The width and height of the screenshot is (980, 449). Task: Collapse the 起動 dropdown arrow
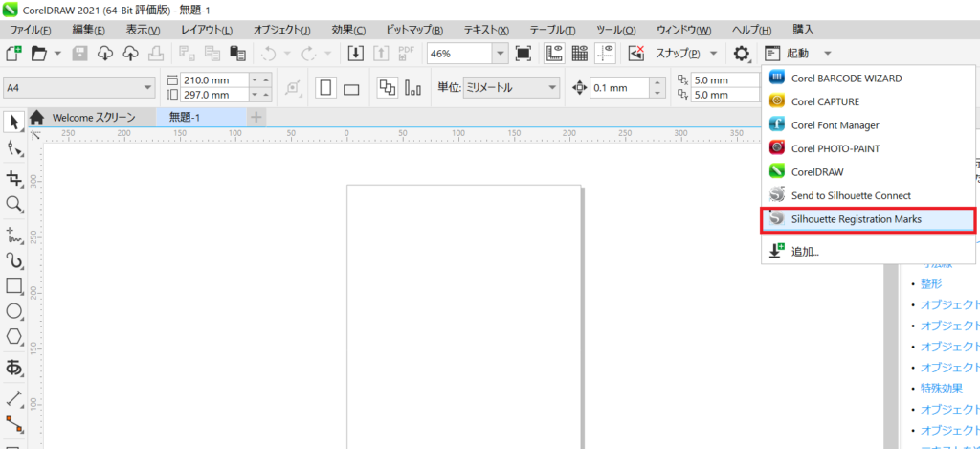828,54
